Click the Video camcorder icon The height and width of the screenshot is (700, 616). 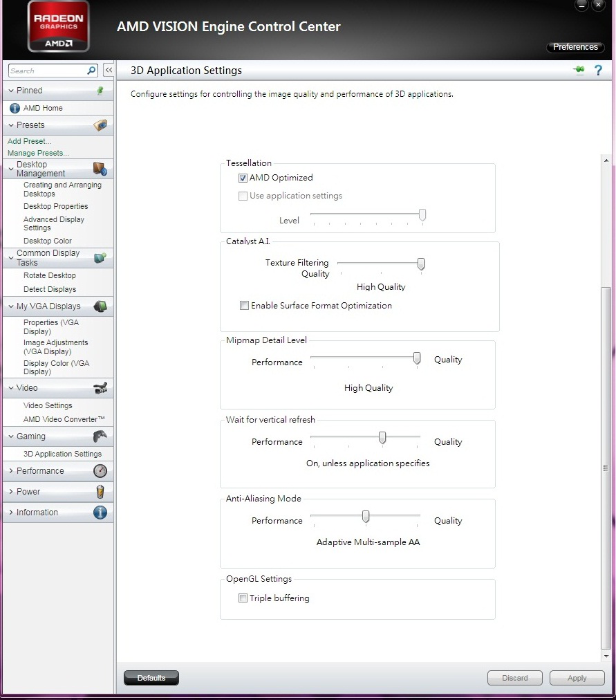coord(100,388)
